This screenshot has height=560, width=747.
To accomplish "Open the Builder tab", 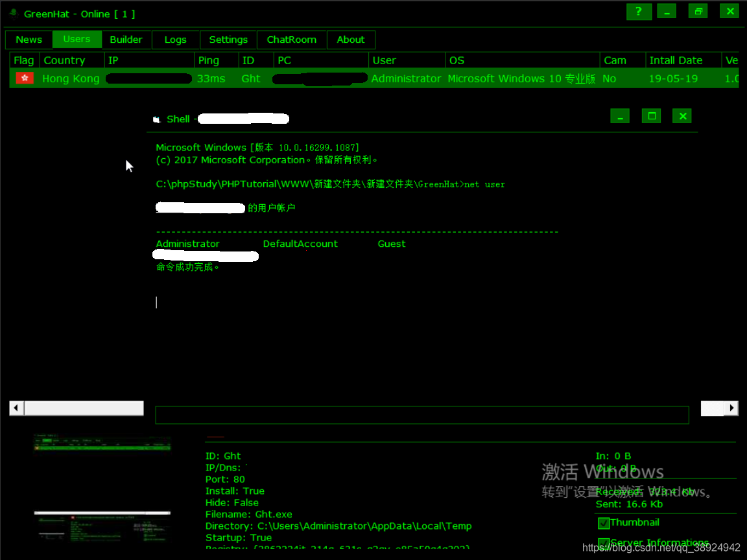I will [x=126, y=40].
